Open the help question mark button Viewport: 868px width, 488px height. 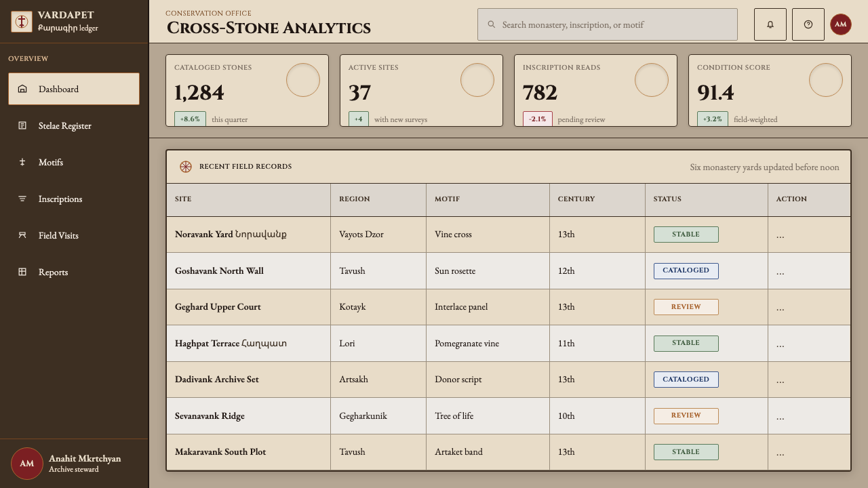[x=808, y=24]
